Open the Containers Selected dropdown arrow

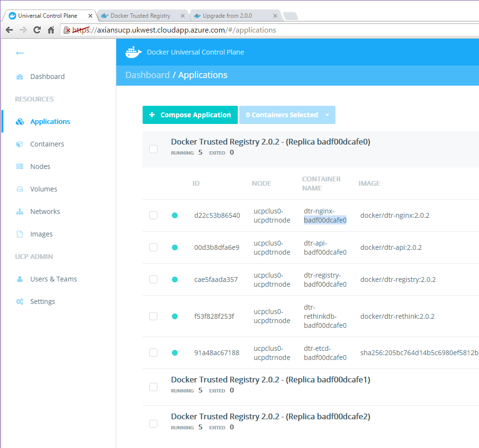pyautogui.click(x=327, y=115)
